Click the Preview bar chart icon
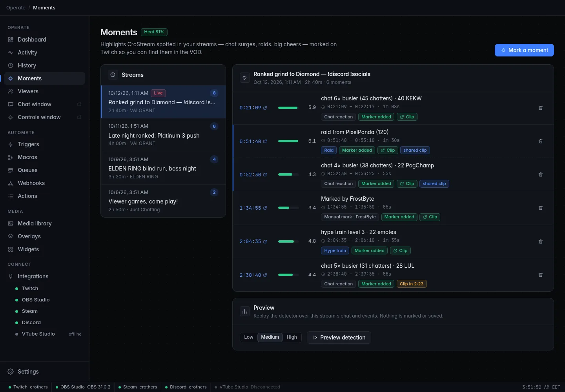 (245, 312)
